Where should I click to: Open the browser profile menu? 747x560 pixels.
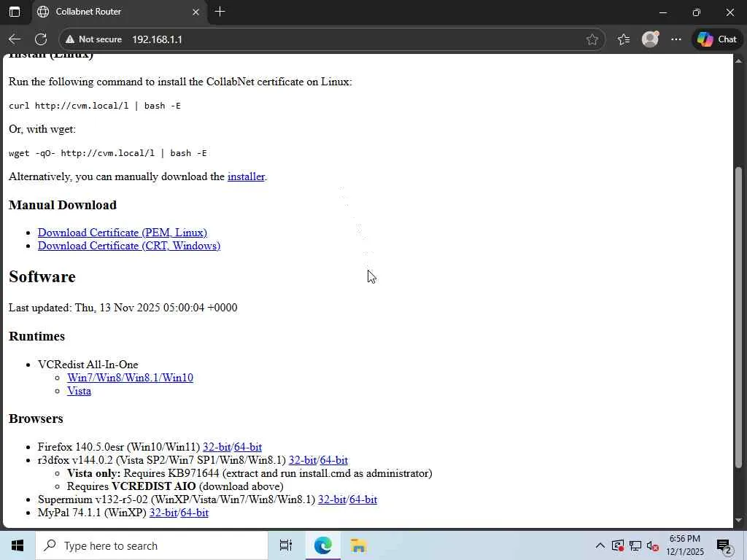click(650, 39)
